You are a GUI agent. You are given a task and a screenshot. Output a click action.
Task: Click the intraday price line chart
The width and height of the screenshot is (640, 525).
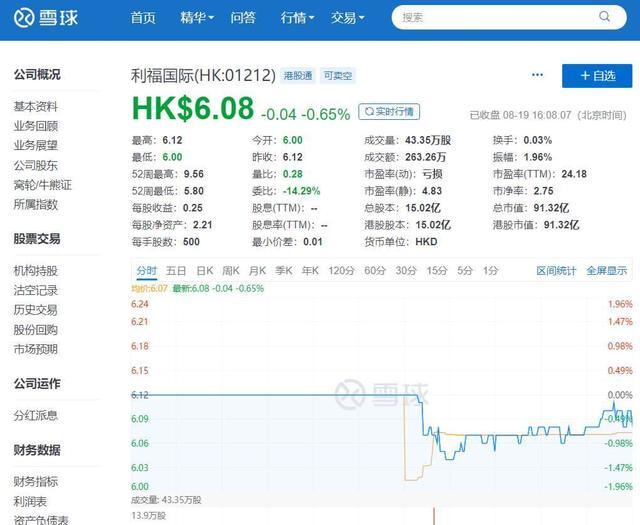[x=381, y=394]
